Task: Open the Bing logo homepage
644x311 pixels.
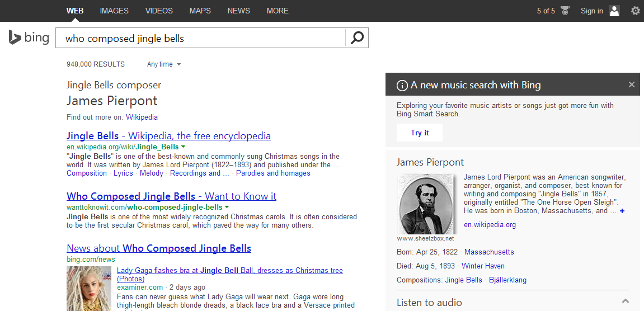Action: (29, 38)
